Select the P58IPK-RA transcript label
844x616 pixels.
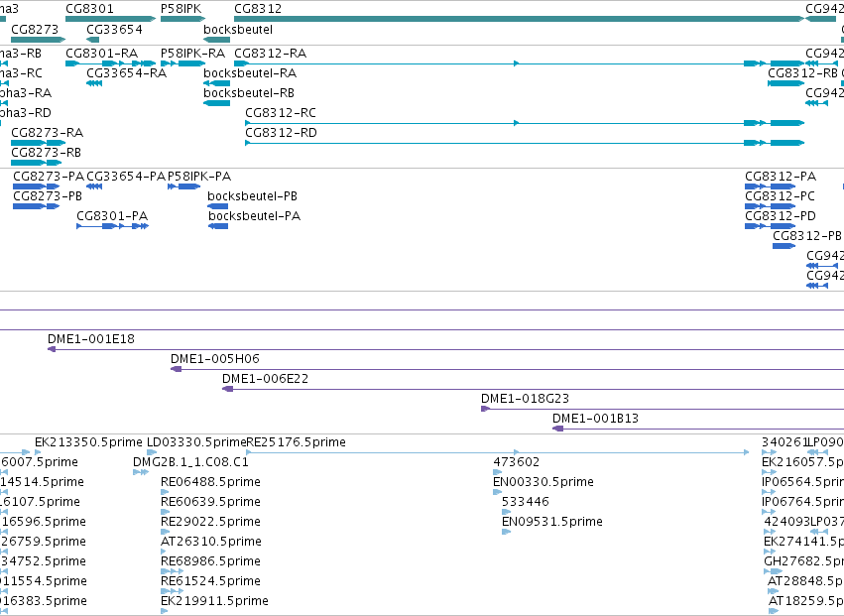click(192, 54)
